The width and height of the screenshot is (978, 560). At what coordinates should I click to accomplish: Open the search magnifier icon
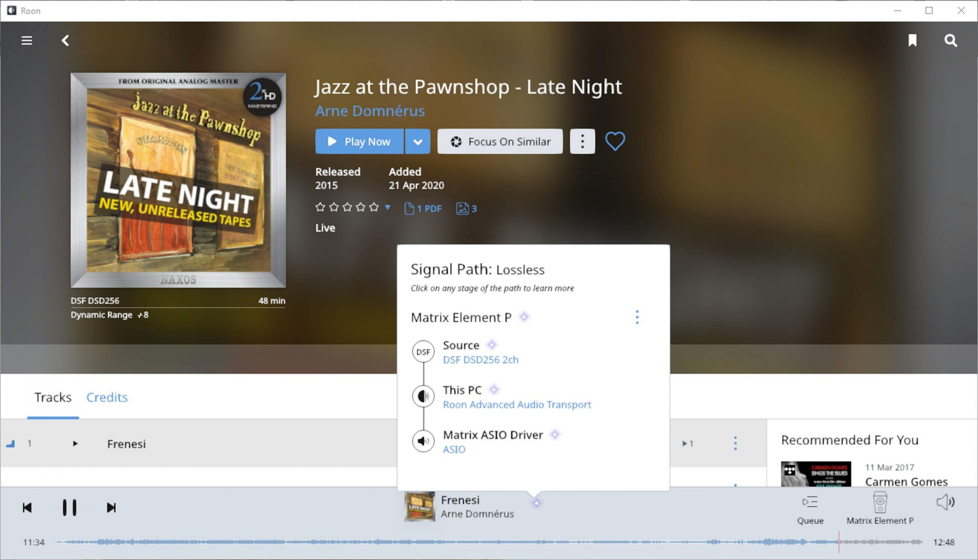(x=951, y=41)
